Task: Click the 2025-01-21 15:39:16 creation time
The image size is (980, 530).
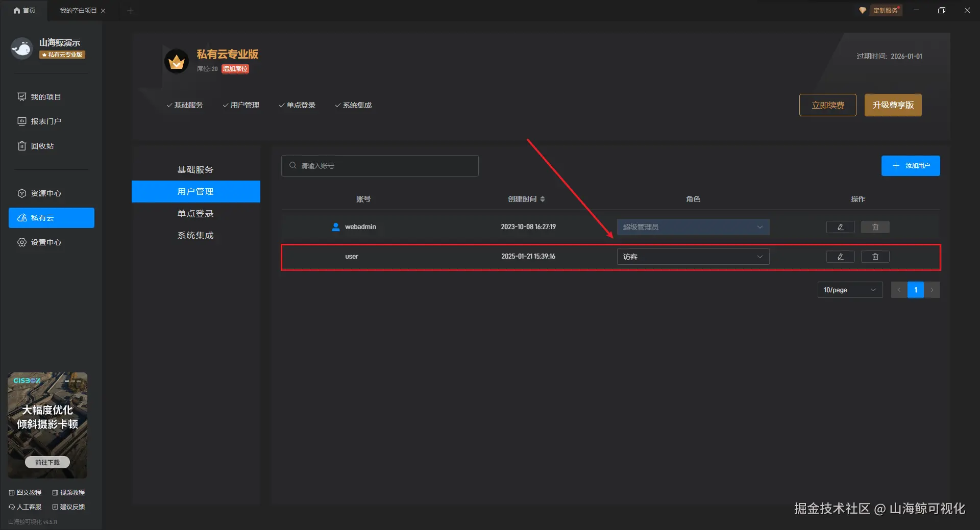Action: tap(528, 257)
